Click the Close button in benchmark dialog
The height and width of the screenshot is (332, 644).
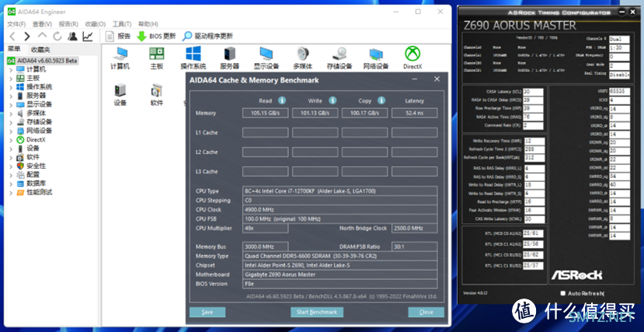(426, 313)
